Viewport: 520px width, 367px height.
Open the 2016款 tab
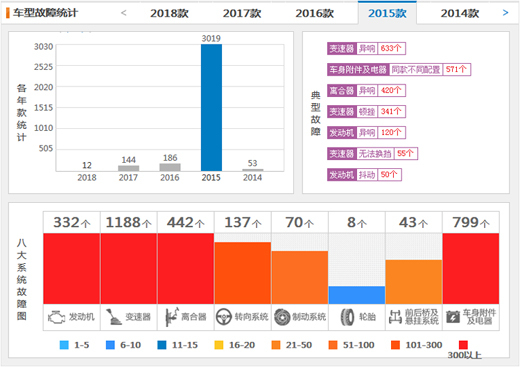click(314, 13)
